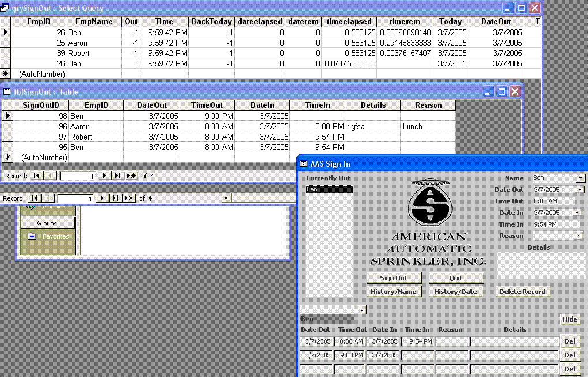
Task: Open Favorites in the database window
Action: click(x=55, y=236)
